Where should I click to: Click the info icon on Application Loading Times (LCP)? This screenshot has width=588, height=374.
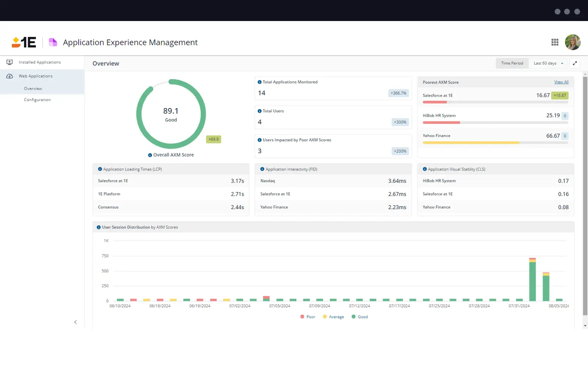(100, 169)
